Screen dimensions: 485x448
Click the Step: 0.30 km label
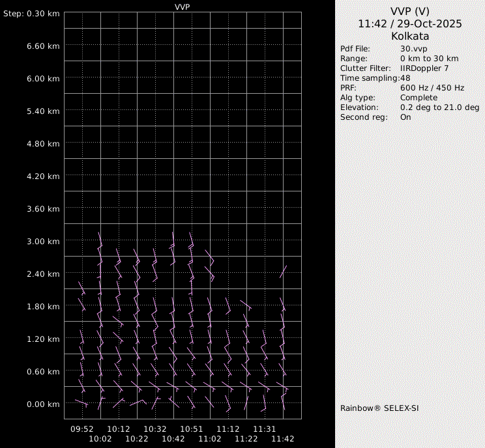pyautogui.click(x=31, y=14)
